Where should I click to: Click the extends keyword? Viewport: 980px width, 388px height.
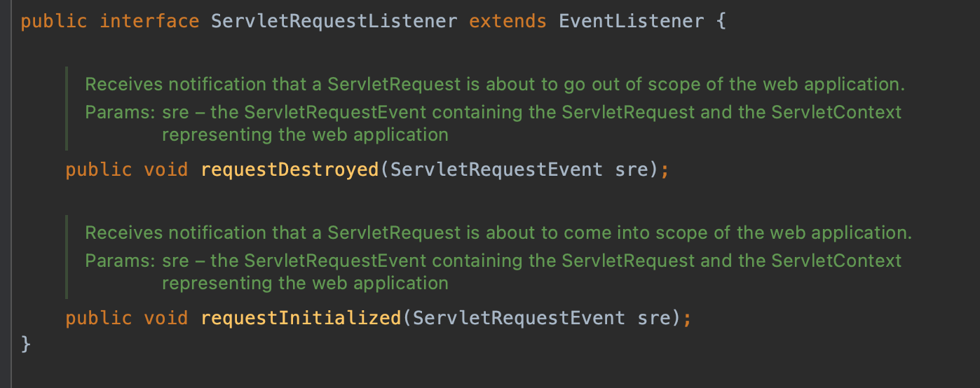click(x=508, y=21)
